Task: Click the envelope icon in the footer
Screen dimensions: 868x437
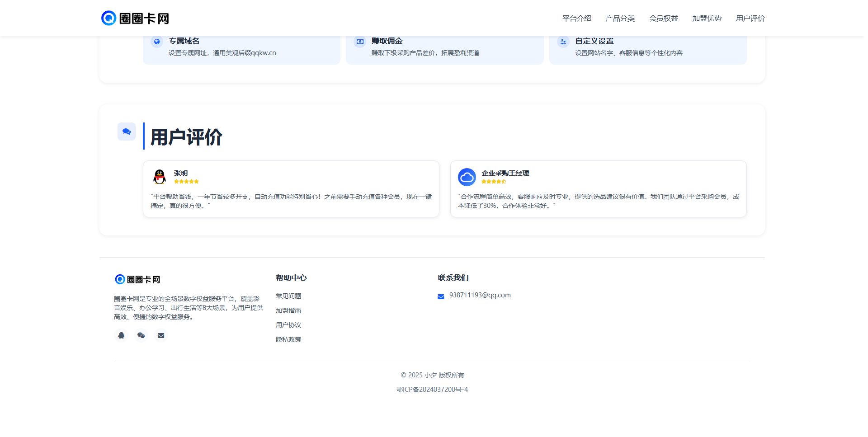Action: point(160,335)
